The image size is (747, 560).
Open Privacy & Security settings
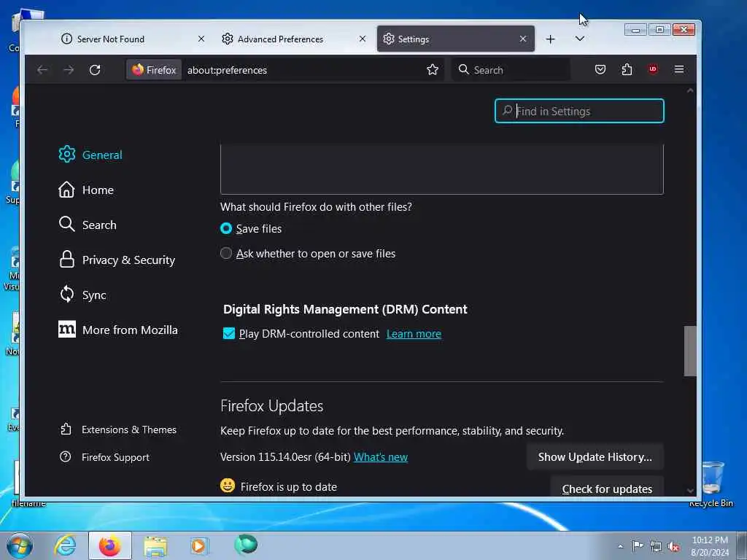tap(117, 260)
